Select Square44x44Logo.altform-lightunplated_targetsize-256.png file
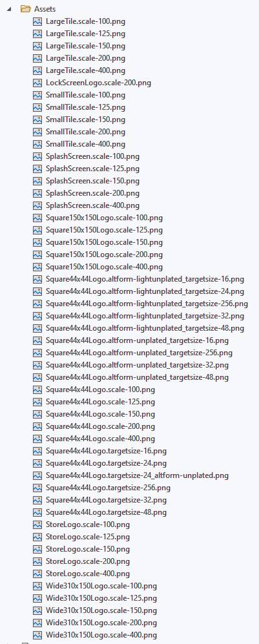The height and width of the screenshot is (644, 259). (147, 304)
